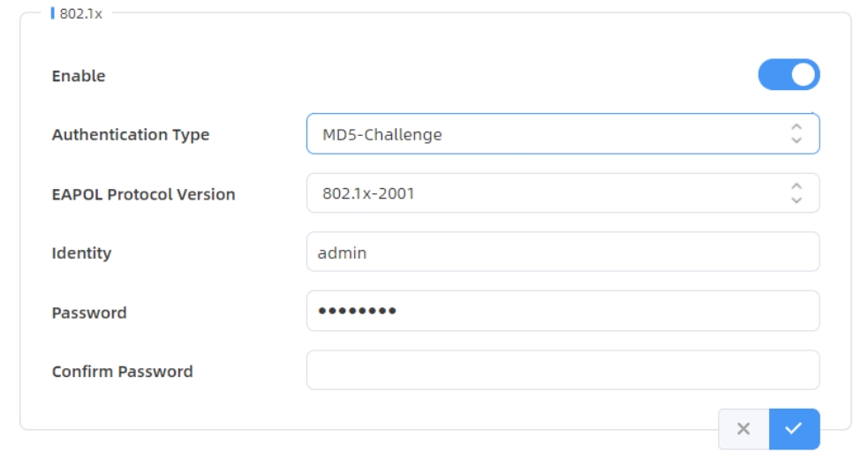This screenshot has height=452, width=868.
Task: Open the Authentication Type dropdown
Action: [x=547, y=134]
